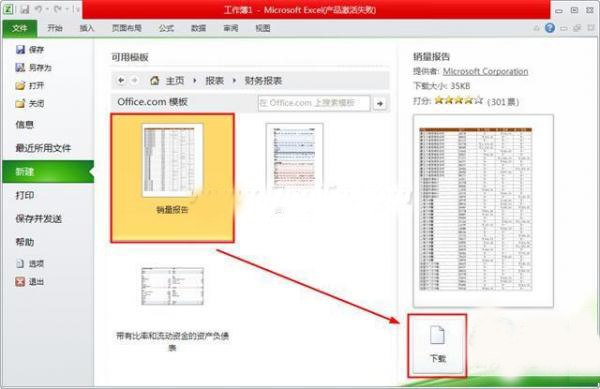Click the Undo icon in quick access toolbar
Screen dimensions: 600x389
tap(38, 9)
